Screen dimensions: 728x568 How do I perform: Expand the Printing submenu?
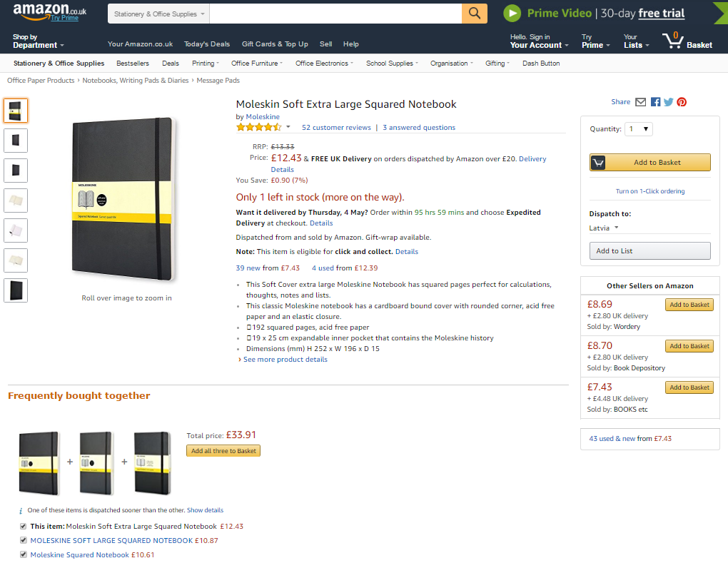click(x=206, y=64)
